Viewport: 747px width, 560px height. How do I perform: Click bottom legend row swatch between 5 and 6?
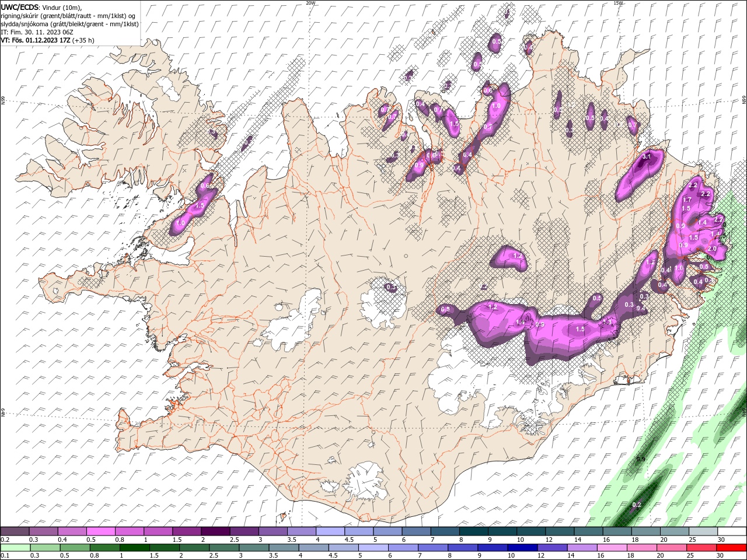pos(373,548)
